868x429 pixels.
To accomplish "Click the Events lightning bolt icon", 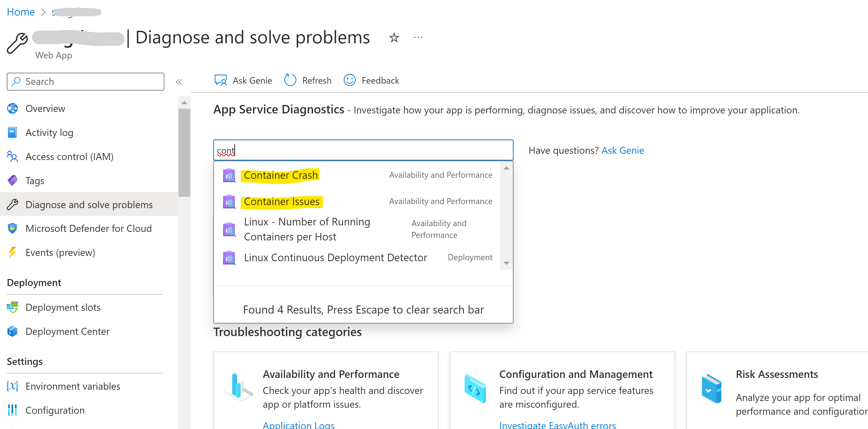I will [x=13, y=252].
